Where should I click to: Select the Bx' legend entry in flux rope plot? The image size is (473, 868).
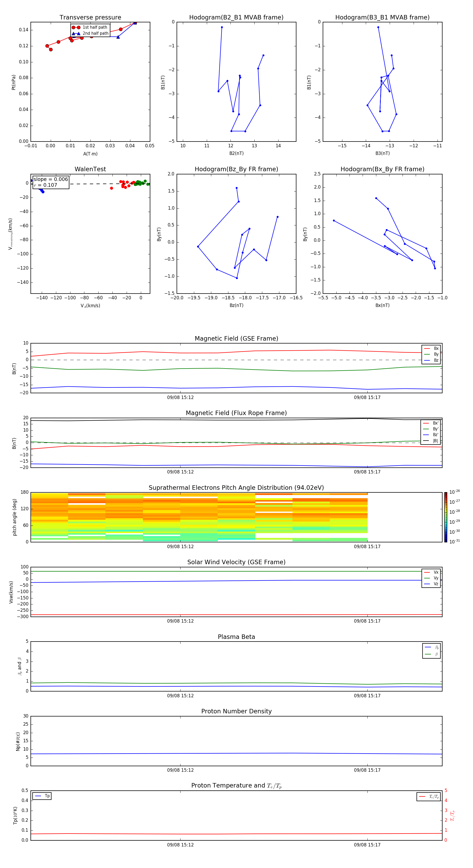[431, 423]
